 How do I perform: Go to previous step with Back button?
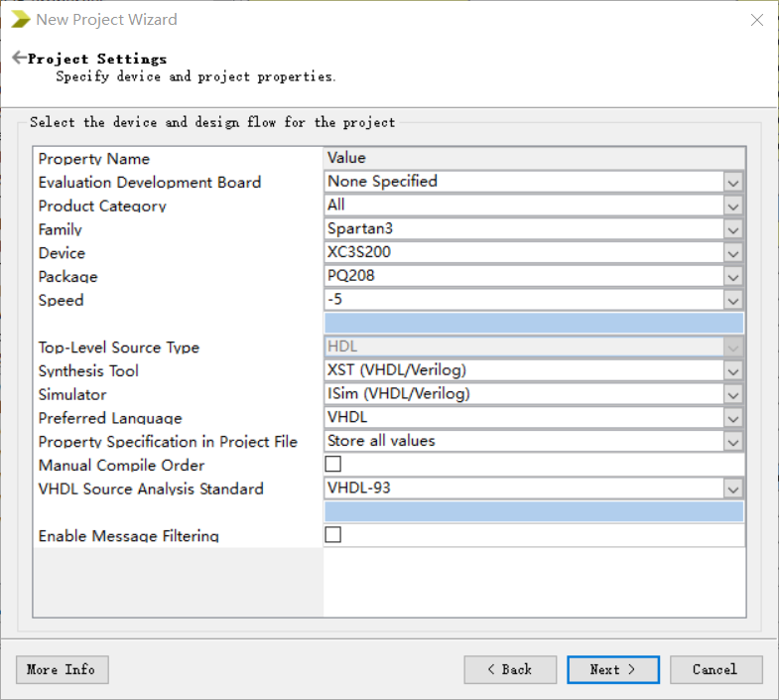tap(509, 670)
